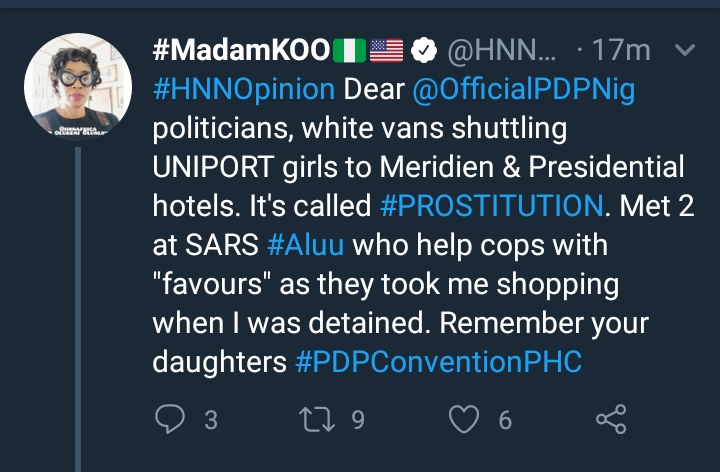
Task: Click the @HNN… username handle
Action: (499, 48)
